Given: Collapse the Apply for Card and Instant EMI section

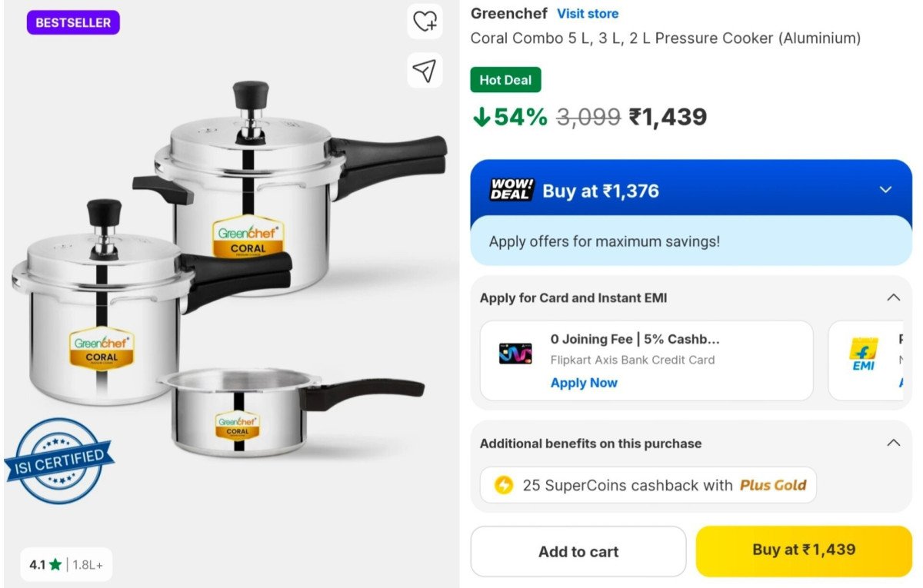Looking at the screenshot, I should 893,297.
